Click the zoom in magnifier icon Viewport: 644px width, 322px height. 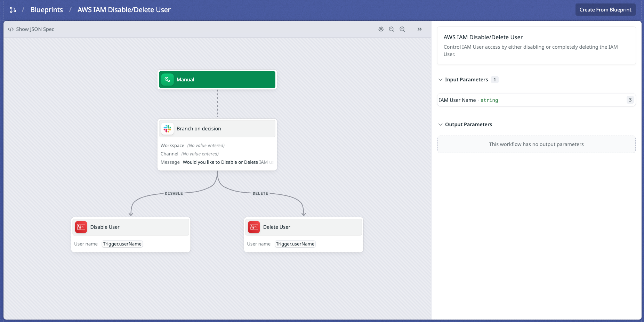[x=402, y=29]
